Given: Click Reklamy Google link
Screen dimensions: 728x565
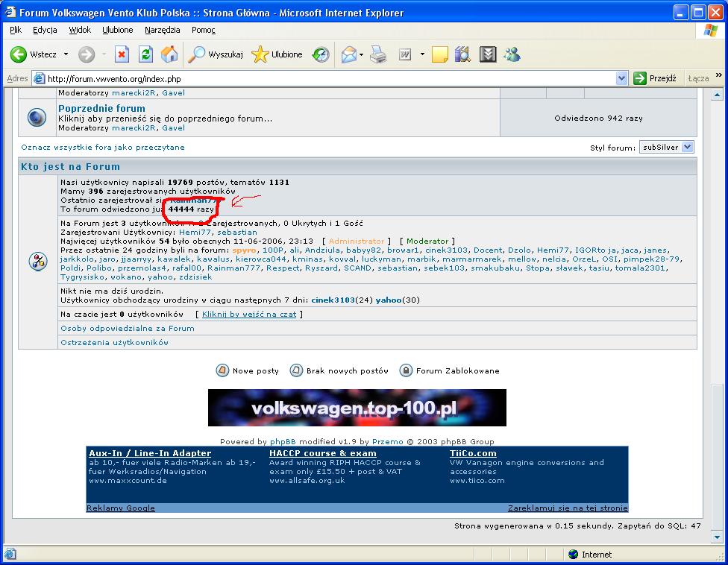Looking at the screenshot, I should 121,508.
